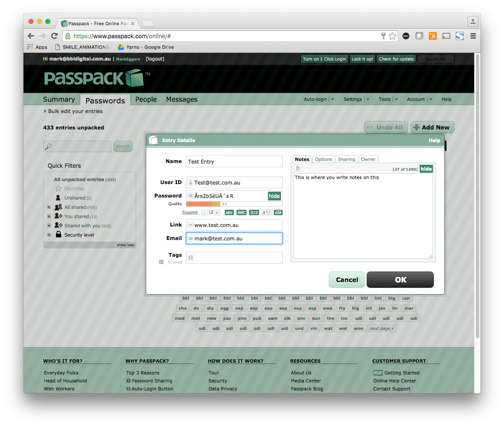Expand the You shared filter
504x427 pixels.
click(49, 216)
